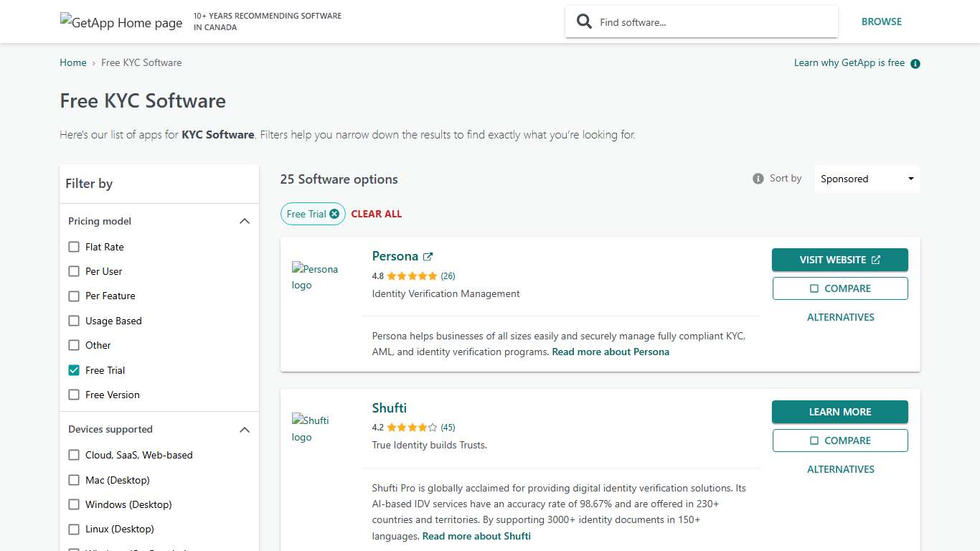Viewport: 980px width, 551px height.
Task: Click Read more about Shufti
Action: [476, 535]
